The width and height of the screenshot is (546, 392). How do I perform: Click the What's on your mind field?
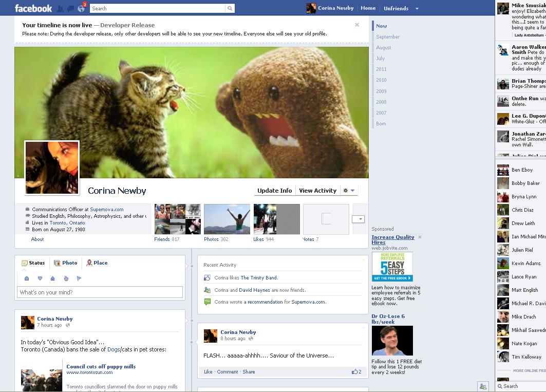100,292
